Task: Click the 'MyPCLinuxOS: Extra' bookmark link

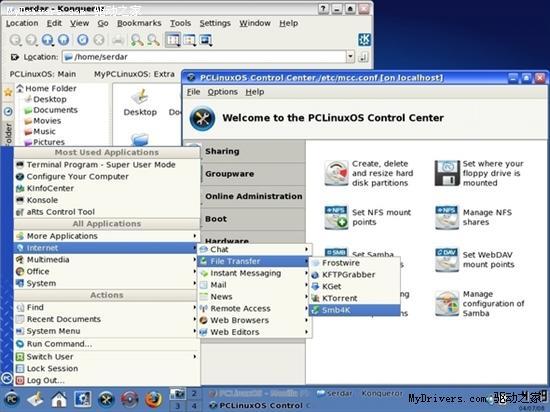Action: [x=134, y=74]
